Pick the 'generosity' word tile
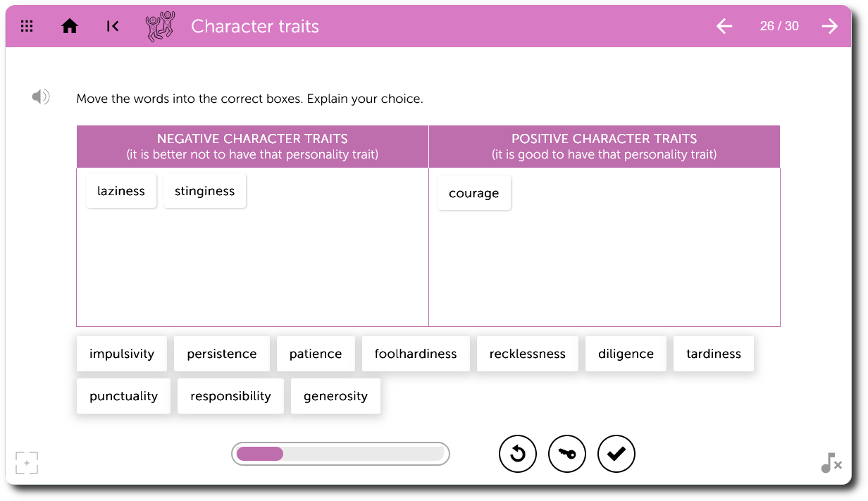 click(x=335, y=396)
